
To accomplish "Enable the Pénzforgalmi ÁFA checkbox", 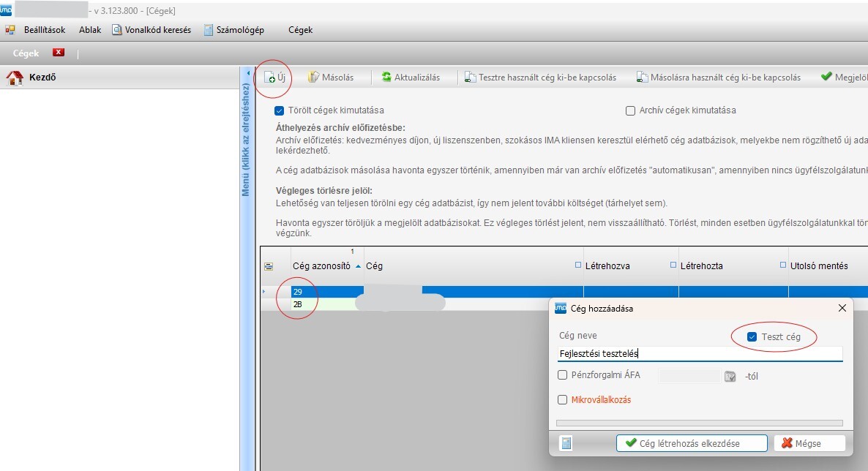I will (563, 375).
